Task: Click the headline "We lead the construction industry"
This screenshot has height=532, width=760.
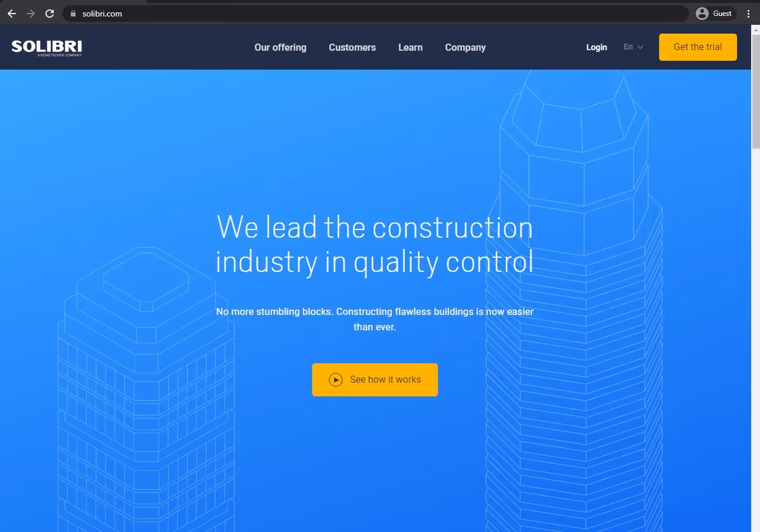Action: click(375, 245)
